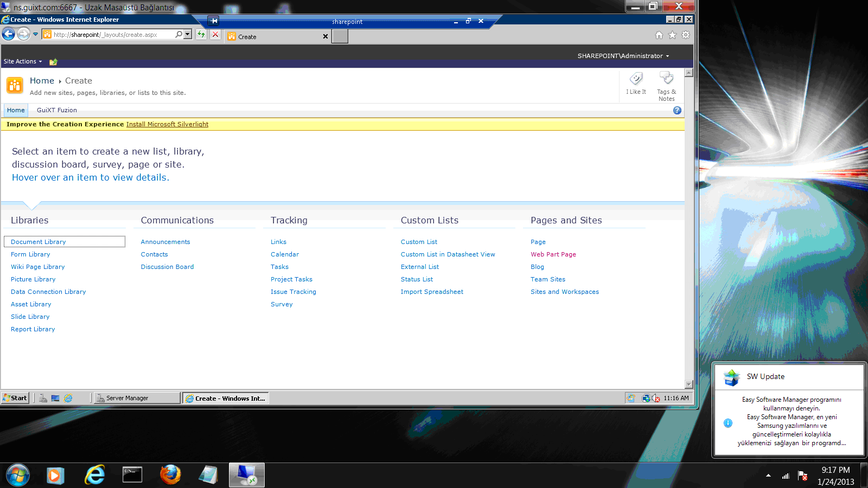Click the IE Back navigation button

(x=8, y=34)
